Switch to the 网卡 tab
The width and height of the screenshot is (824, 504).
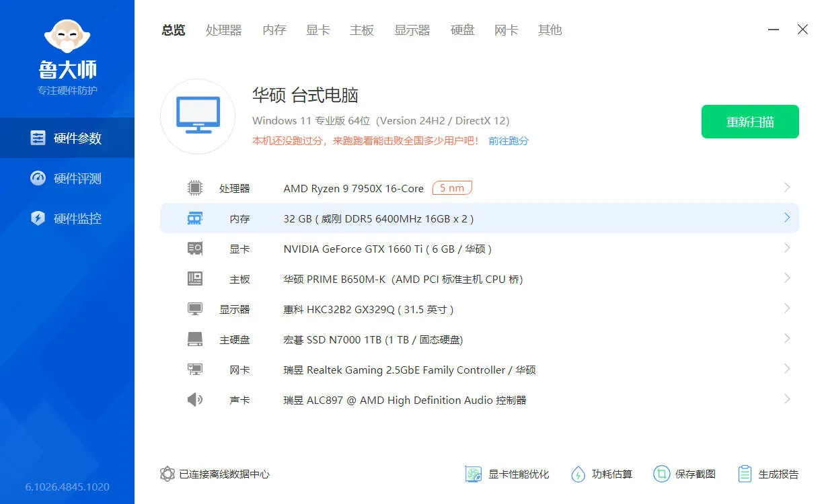tap(507, 30)
